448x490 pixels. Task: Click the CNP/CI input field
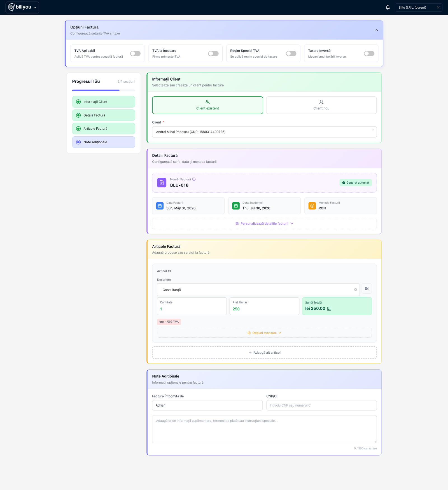coord(321,405)
